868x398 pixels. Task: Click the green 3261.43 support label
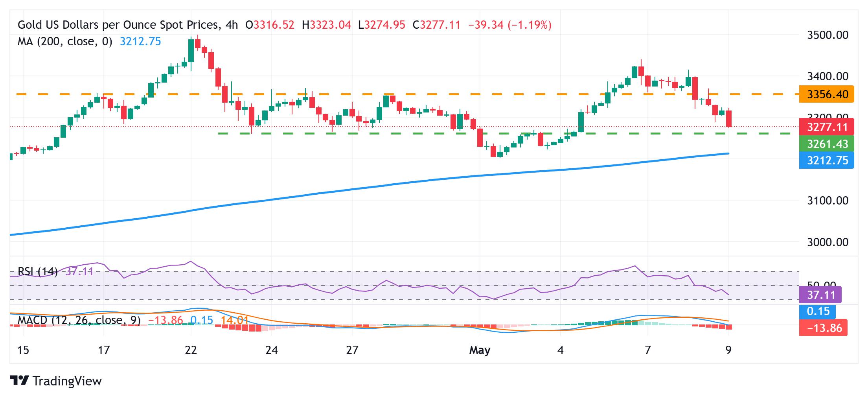(827, 144)
